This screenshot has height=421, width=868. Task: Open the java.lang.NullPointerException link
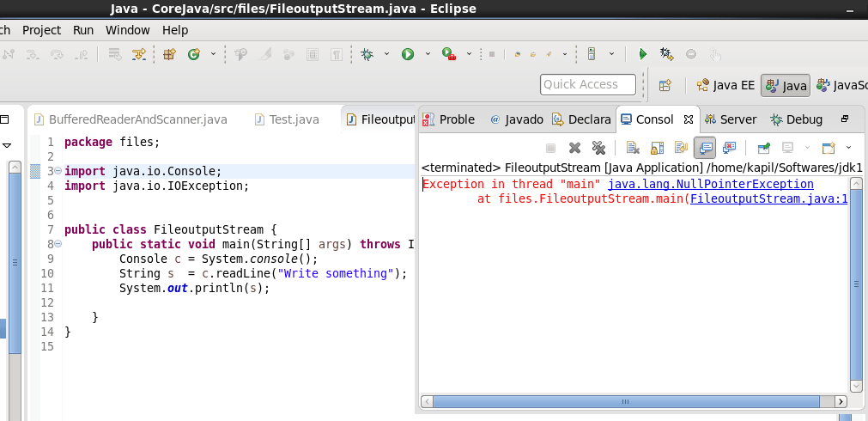[x=711, y=184]
